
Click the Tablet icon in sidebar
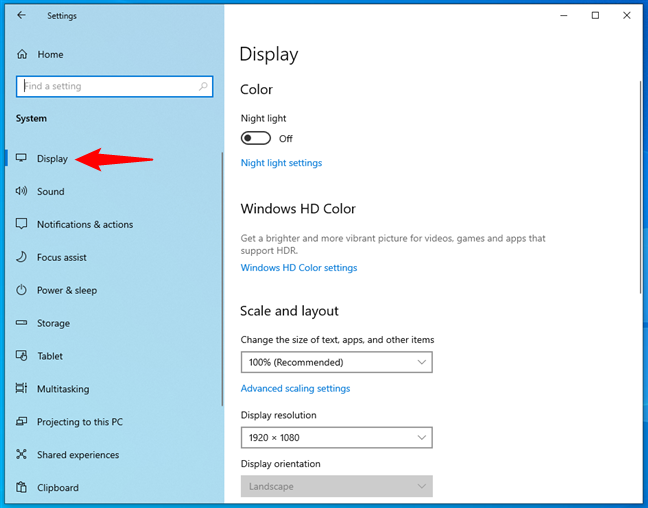(x=21, y=356)
